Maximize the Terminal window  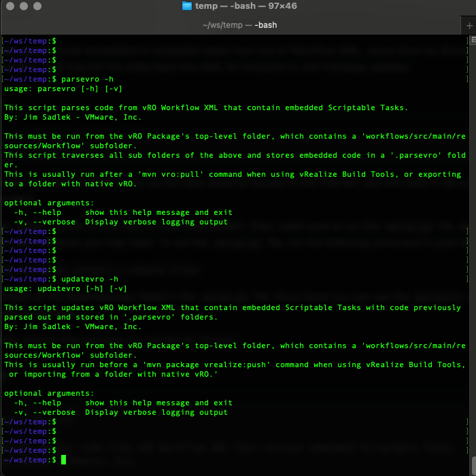(x=36, y=6)
